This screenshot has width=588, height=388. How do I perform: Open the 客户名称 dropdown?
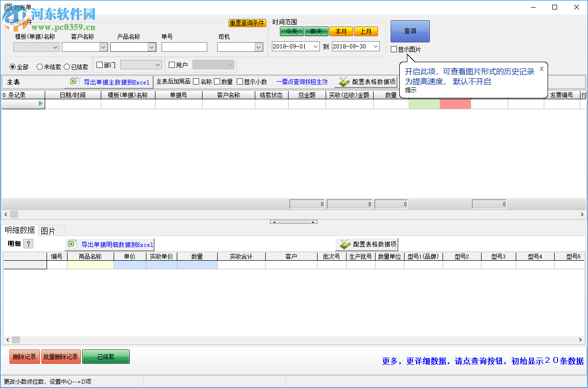[x=104, y=47]
